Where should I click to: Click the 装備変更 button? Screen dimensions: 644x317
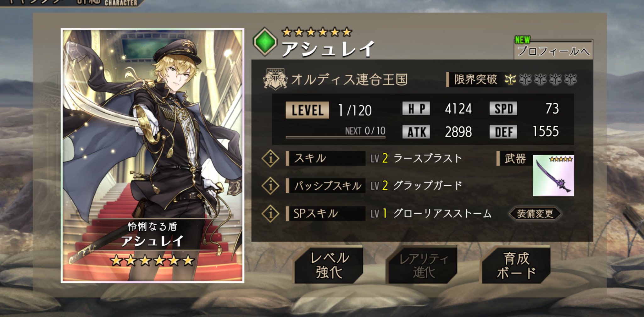535,214
